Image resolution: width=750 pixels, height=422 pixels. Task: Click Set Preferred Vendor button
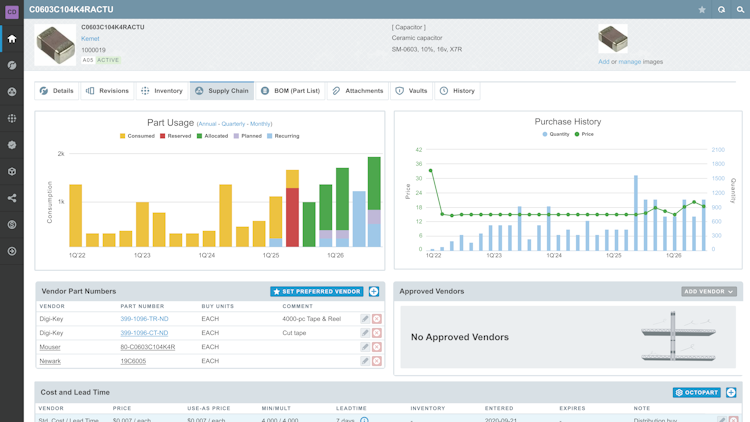(x=317, y=291)
